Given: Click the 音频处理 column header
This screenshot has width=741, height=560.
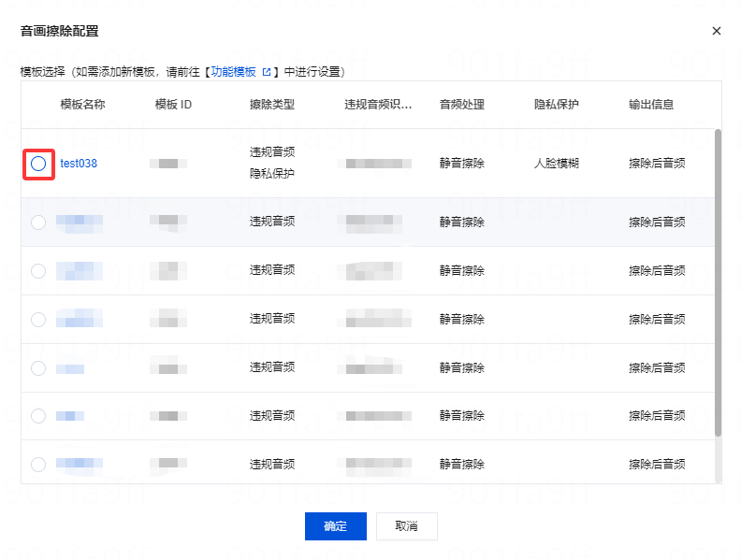Looking at the screenshot, I should coord(462,105).
